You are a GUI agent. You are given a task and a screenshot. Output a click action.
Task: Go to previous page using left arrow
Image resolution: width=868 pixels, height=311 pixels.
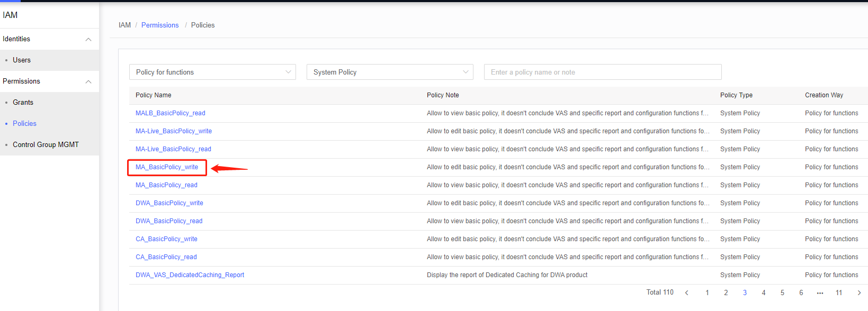pos(687,293)
